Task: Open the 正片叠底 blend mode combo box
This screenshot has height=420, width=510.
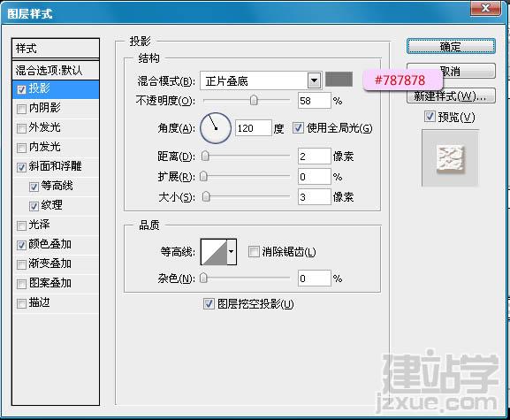Action: (x=261, y=80)
